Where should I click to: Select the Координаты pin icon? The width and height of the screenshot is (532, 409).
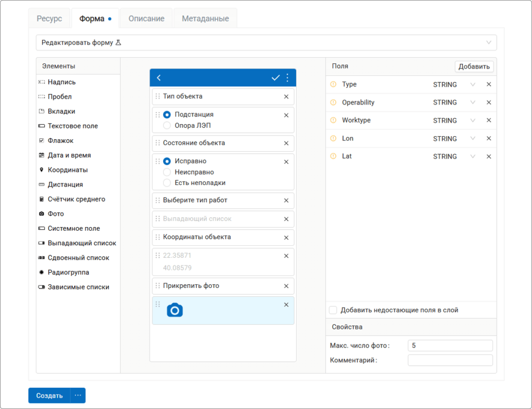click(x=42, y=170)
